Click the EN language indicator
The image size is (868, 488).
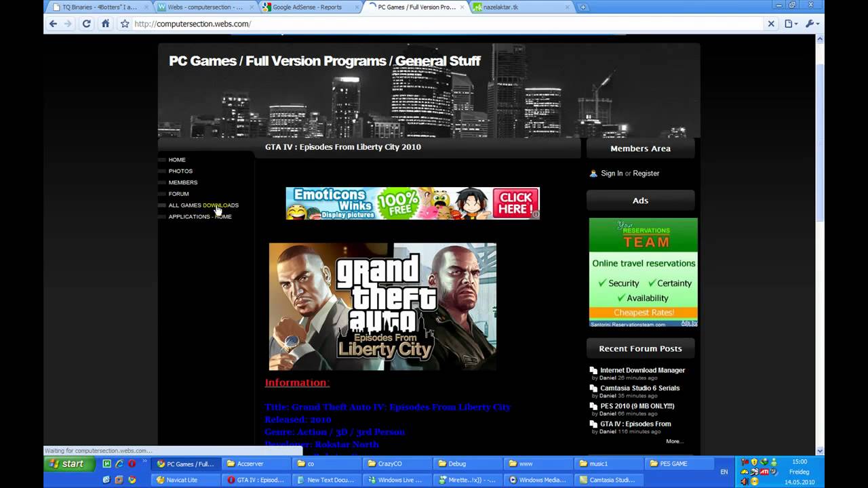[x=724, y=472]
